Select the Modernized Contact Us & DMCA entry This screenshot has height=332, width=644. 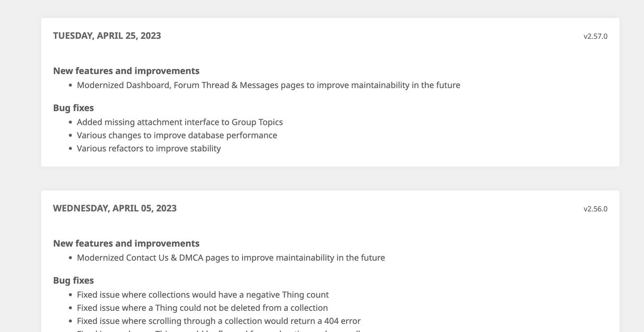[230, 258]
